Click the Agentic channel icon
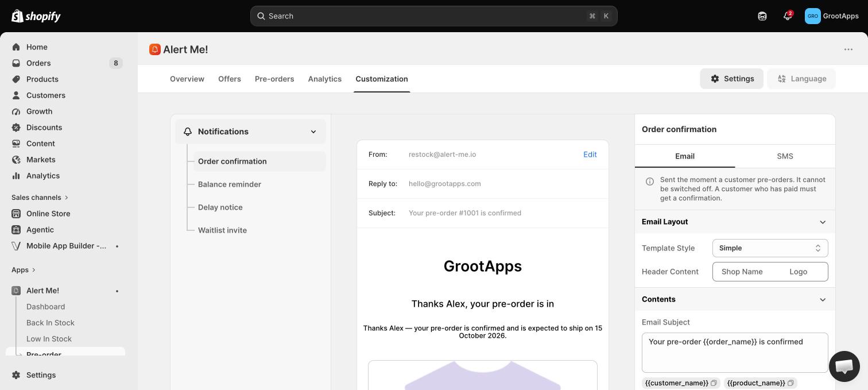Viewport: 868px width, 390px height. 16,230
